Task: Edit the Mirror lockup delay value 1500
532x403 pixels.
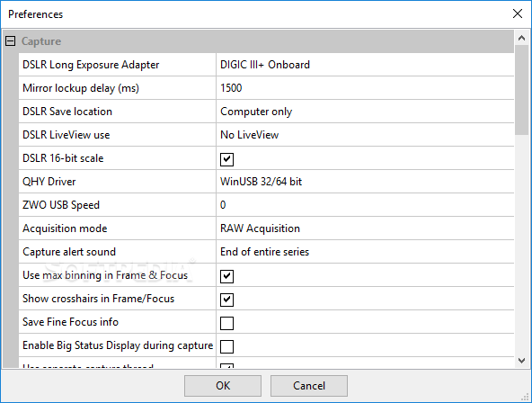Action: point(365,88)
